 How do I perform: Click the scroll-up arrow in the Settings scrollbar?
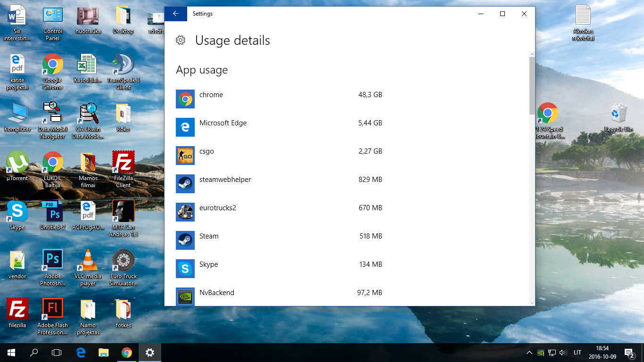(x=532, y=54)
